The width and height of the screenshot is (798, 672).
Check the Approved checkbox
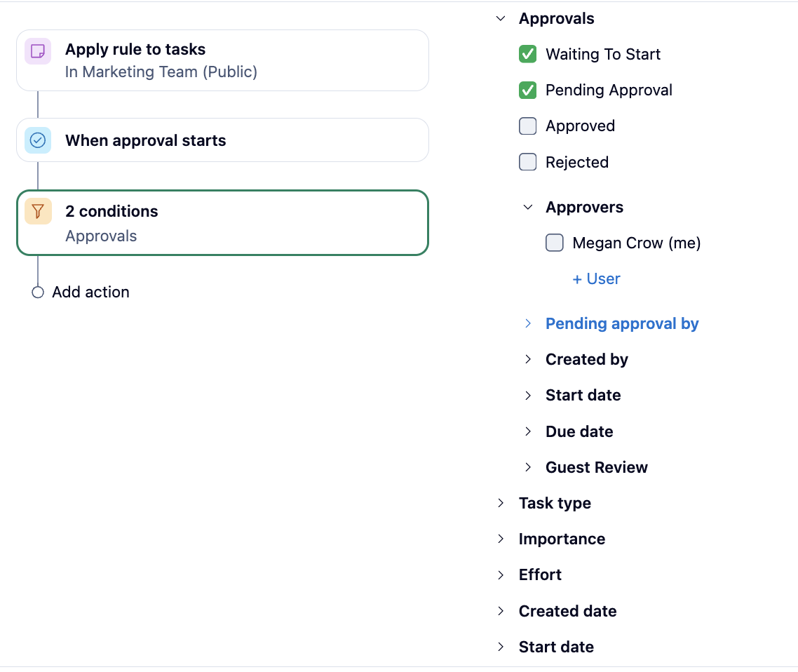[x=527, y=126]
